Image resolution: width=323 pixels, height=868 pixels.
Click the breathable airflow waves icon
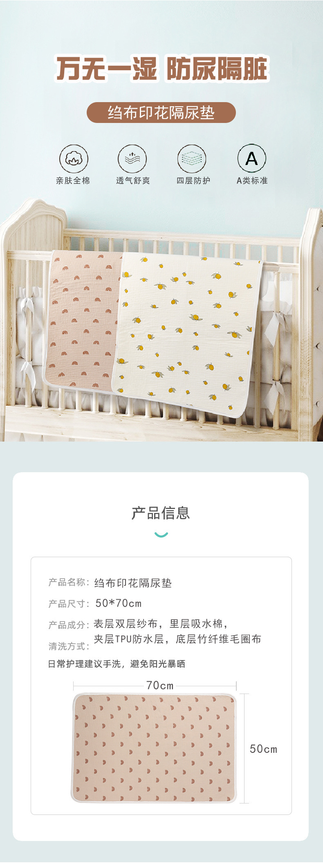132,158
